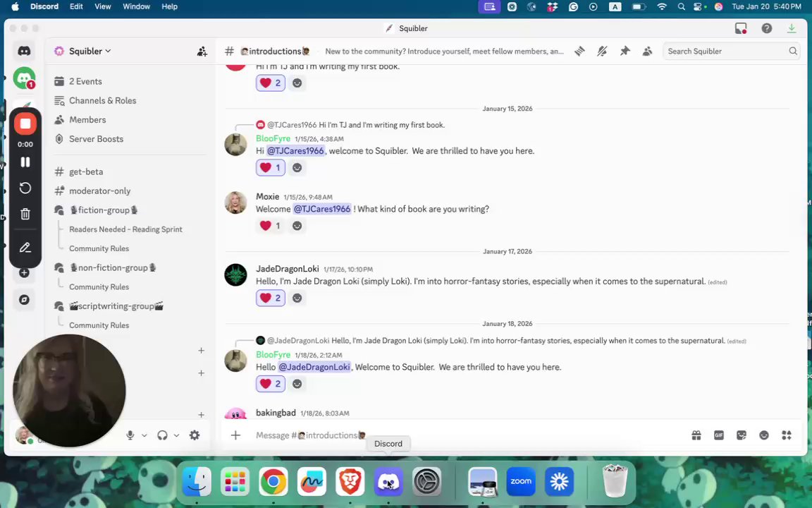Image resolution: width=812 pixels, height=508 pixels.
Task: Toggle heart on BlooFyre's JadeDragonLoki welcome
Action: [271, 384]
